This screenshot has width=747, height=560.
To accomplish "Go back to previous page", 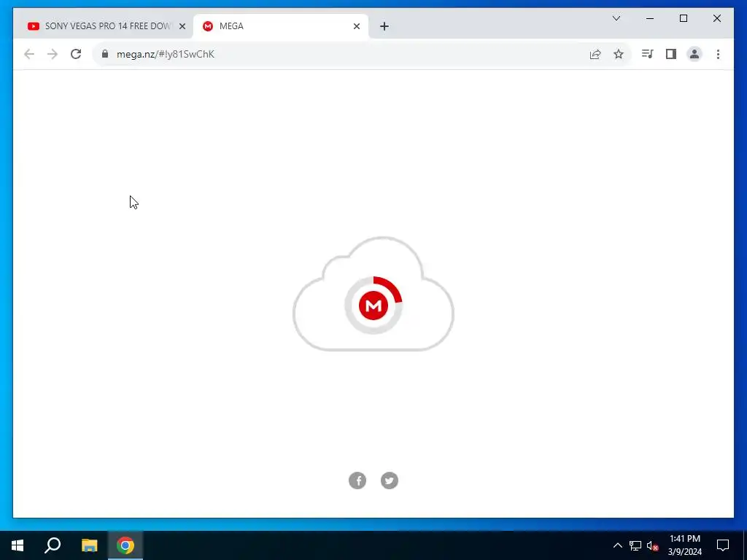I will [x=29, y=54].
